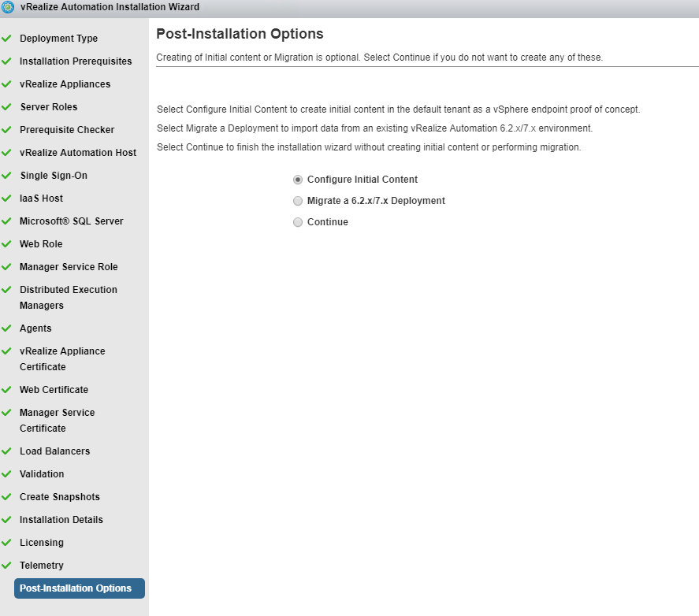699x616 pixels.
Task: Go to the Web Certificate step
Action: (x=54, y=390)
